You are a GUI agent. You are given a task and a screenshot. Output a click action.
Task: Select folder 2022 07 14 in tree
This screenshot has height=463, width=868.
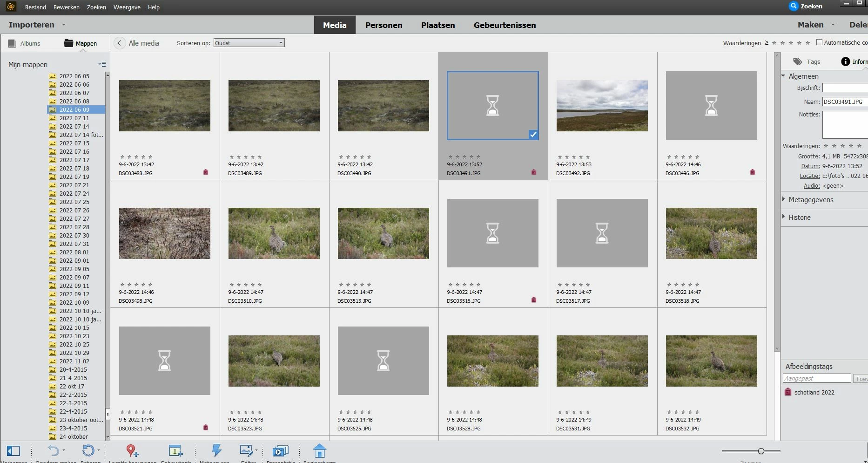coord(74,127)
